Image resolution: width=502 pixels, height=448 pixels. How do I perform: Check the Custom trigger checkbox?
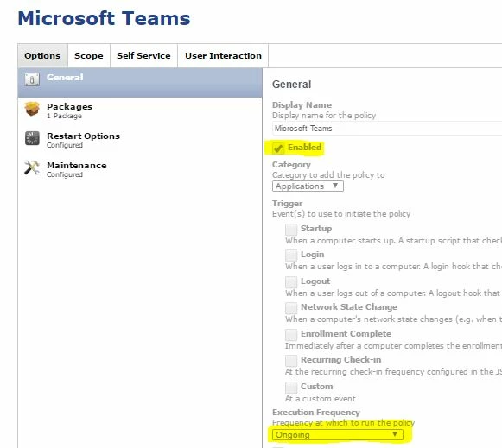tap(291, 388)
